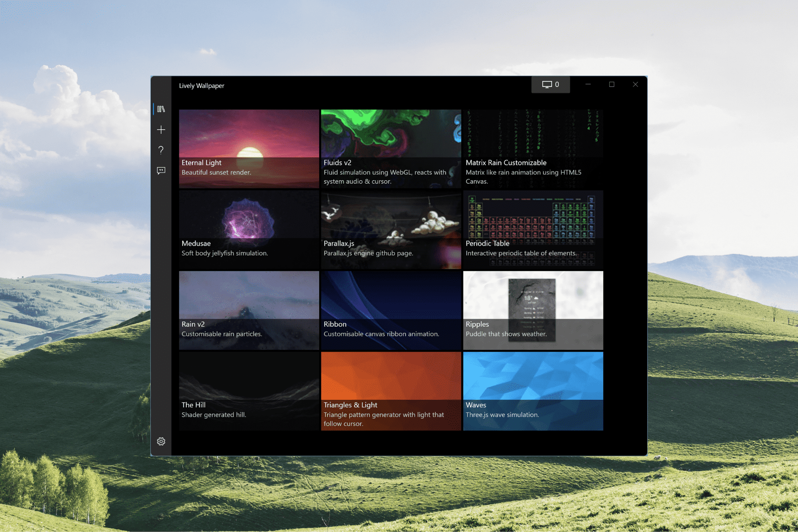Select the Triangles & Light wallpaper
This screenshot has width=798, height=532.
click(x=391, y=391)
